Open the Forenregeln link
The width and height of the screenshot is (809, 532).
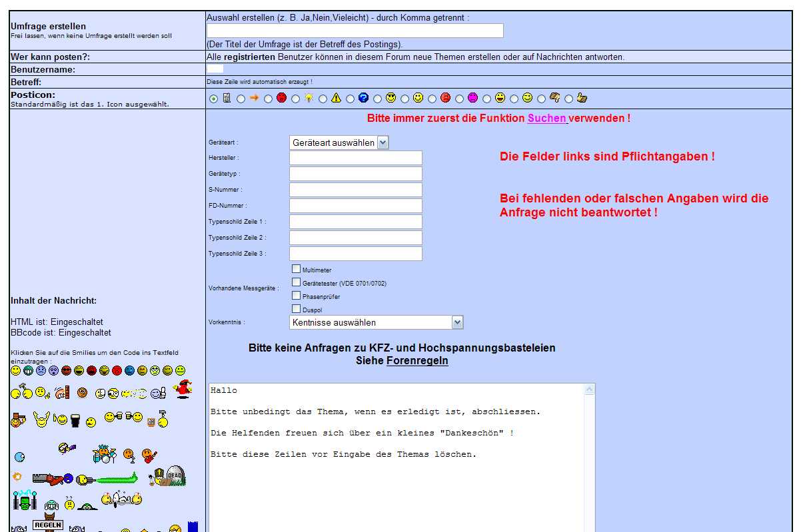coord(417,361)
